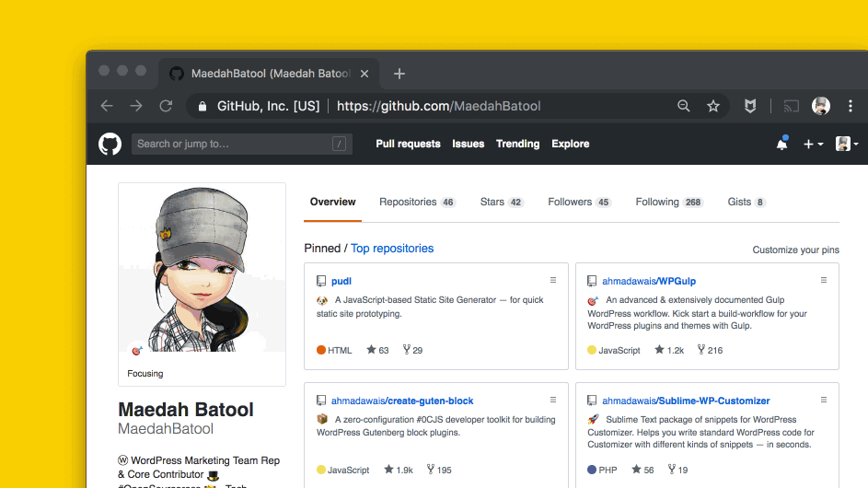Open Issues in navigation

[x=468, y=144]
